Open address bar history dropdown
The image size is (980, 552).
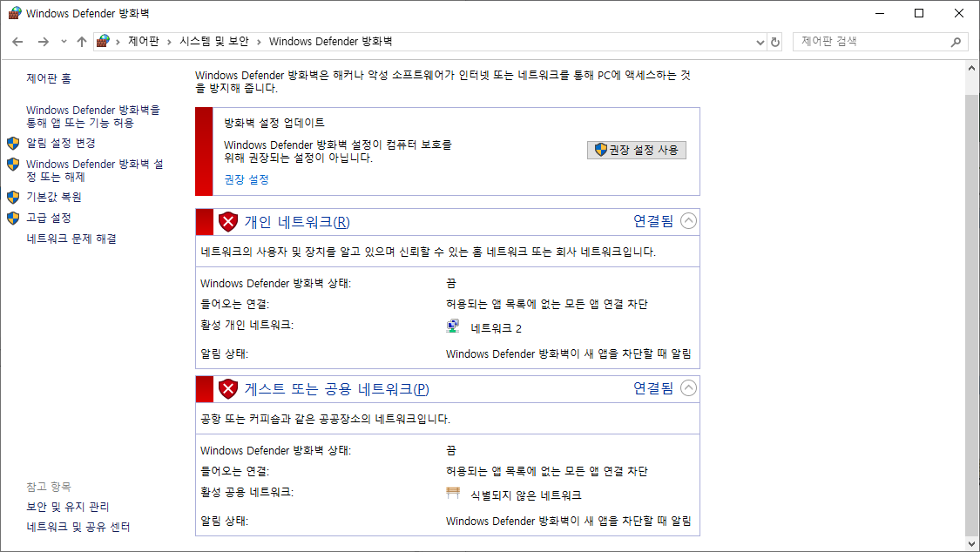coord(760,42)
